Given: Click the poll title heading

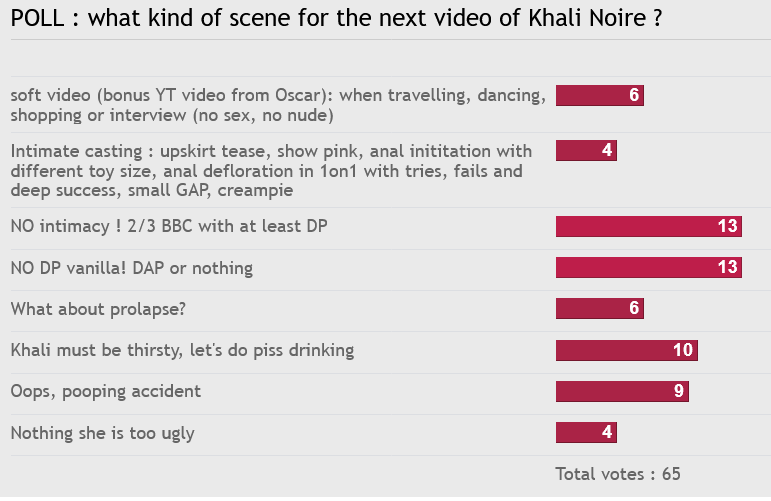Looking at the screenshot, I should tap(336, 19).
